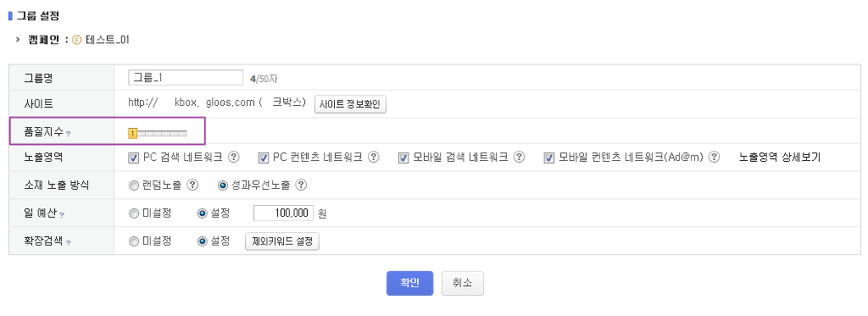Image resolution: width=868 pixels, height=316 pixels.
Task: Select the 랜덤노출 radio button
Action: [x=133, y=186]
